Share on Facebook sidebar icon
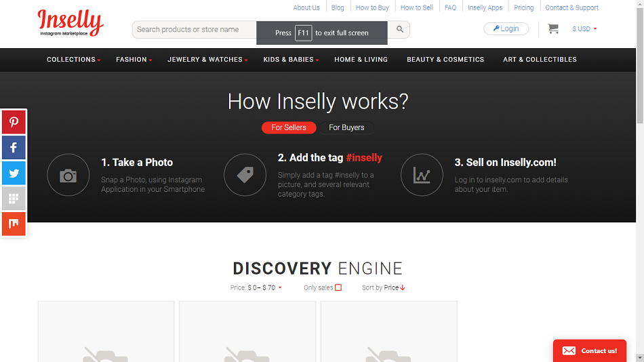Viewport: 644px width, 362px height. click(14, 148)
